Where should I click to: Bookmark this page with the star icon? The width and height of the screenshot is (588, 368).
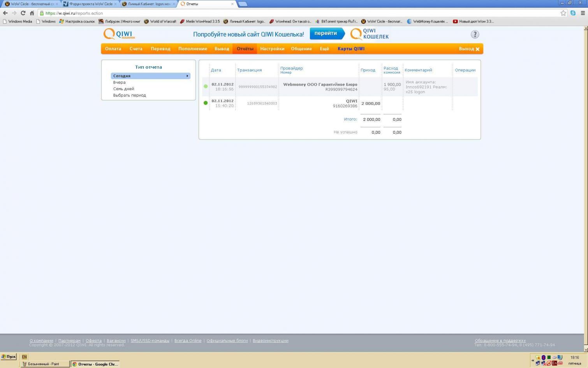point(563,13)
